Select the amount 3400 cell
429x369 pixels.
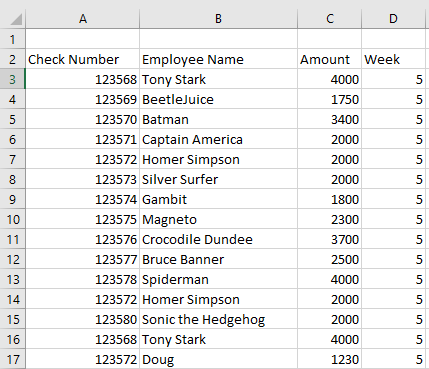click(329, 119)
